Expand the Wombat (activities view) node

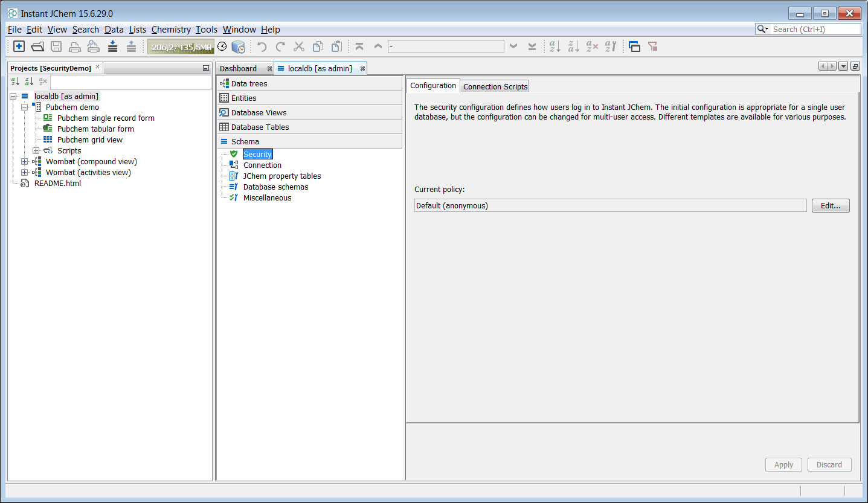[x=25, y=173]
